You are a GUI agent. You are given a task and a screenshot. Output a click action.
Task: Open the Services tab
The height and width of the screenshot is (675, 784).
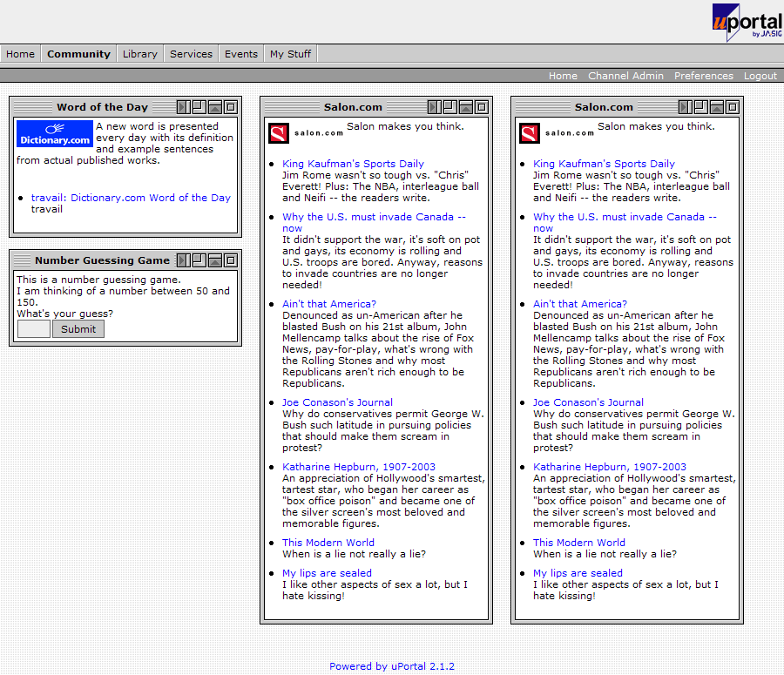pos(191,54)
